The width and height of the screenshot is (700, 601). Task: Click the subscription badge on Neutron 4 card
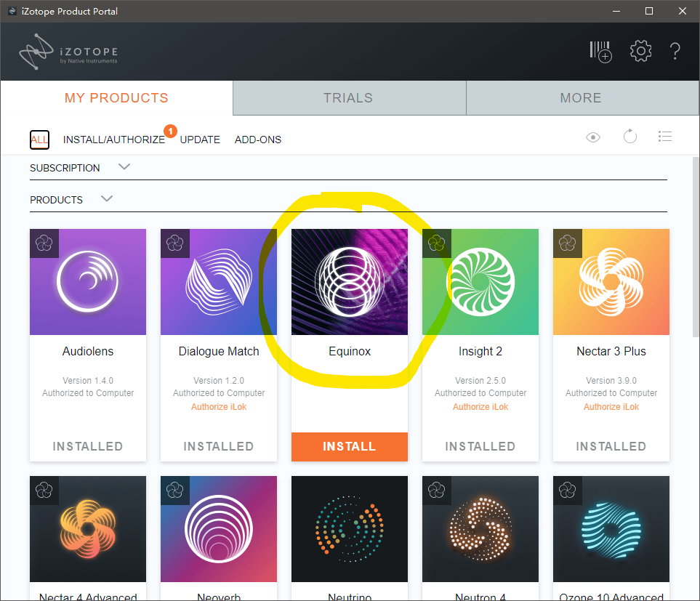(437, 491)
